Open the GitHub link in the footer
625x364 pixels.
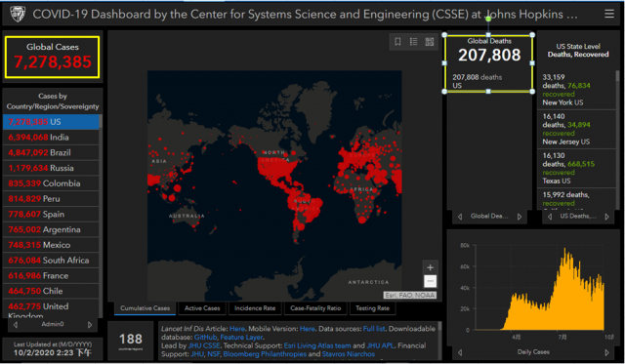click(205, 338)
